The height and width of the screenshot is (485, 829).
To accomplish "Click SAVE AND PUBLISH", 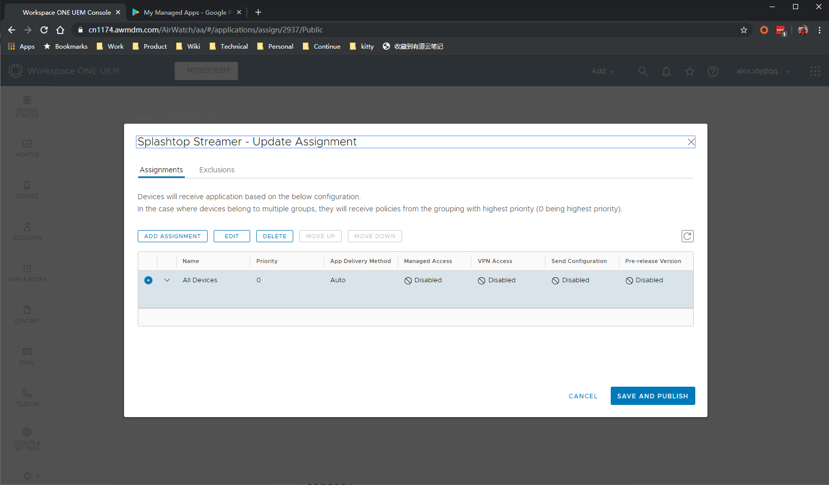I will [x=652, y=396].
